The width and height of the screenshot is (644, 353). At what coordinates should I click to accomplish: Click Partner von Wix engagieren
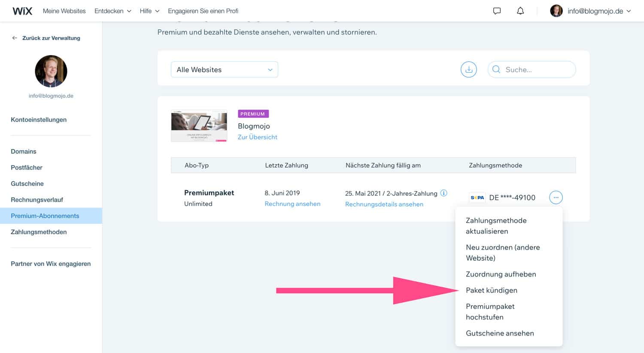pyautogui.click(x=51, y=264)
